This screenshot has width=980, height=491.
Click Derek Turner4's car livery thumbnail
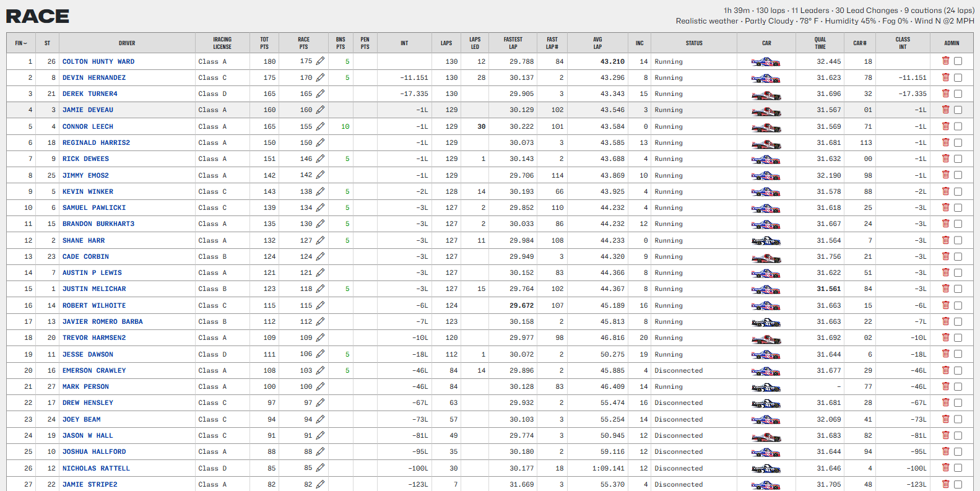click(x=766, y=94)
